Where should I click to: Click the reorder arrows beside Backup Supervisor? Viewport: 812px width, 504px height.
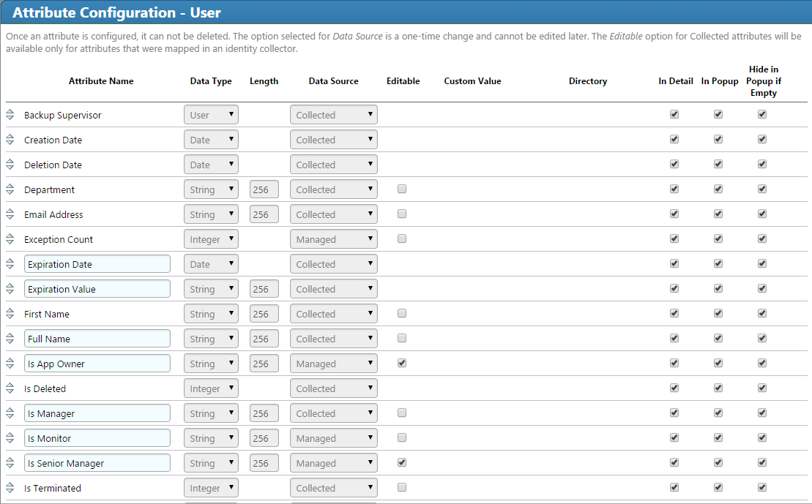10,115
